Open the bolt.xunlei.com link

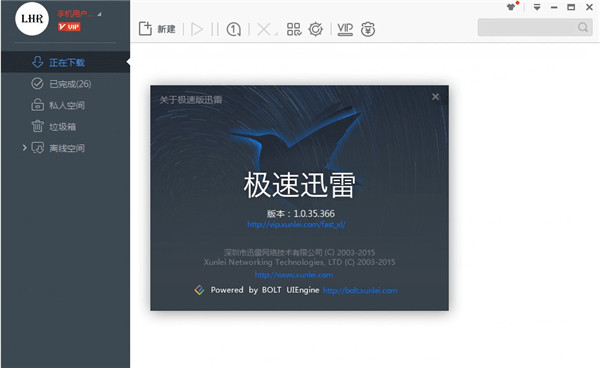(x=360, y=291)
